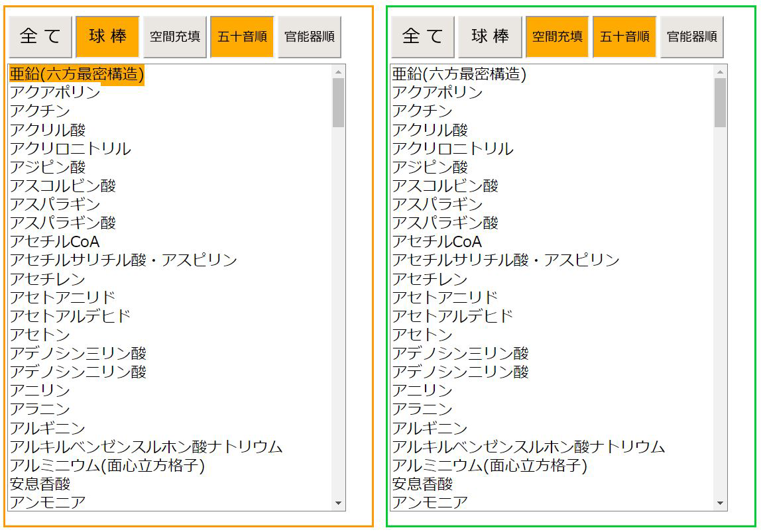Click scroll down arrow of green panel list
Viewport: 761px width, 532px height.
coord(721,504)
